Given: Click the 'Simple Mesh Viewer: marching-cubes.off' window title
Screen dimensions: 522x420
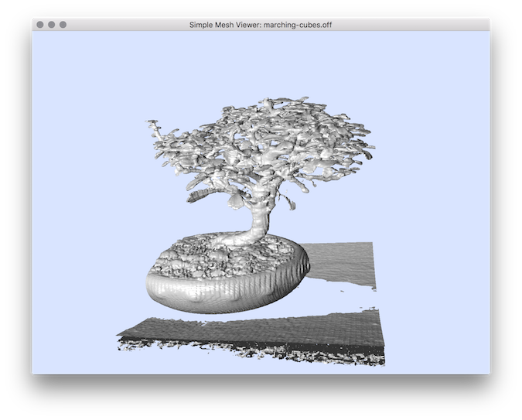Looking at the screenshot, I should point(261,25).
